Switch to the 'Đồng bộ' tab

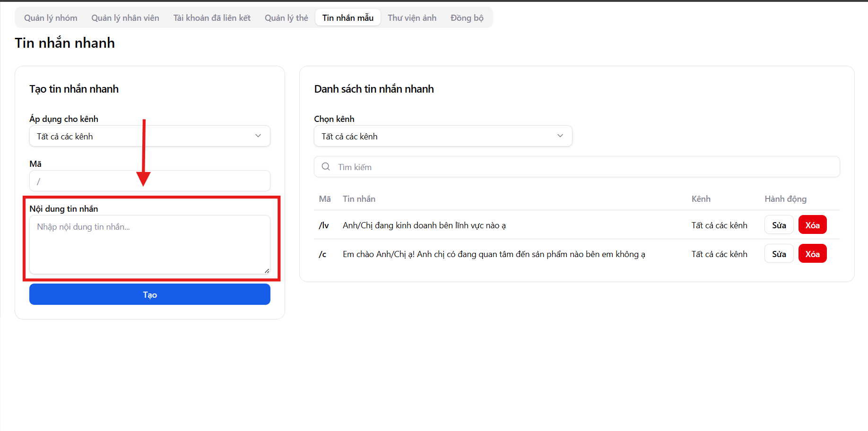467,18
